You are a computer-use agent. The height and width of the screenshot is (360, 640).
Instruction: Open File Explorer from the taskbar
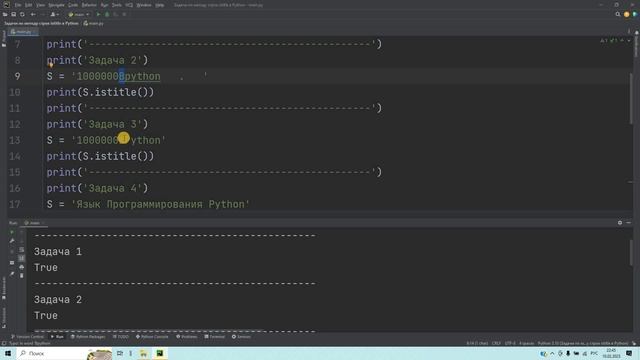[x=144, y=353]
